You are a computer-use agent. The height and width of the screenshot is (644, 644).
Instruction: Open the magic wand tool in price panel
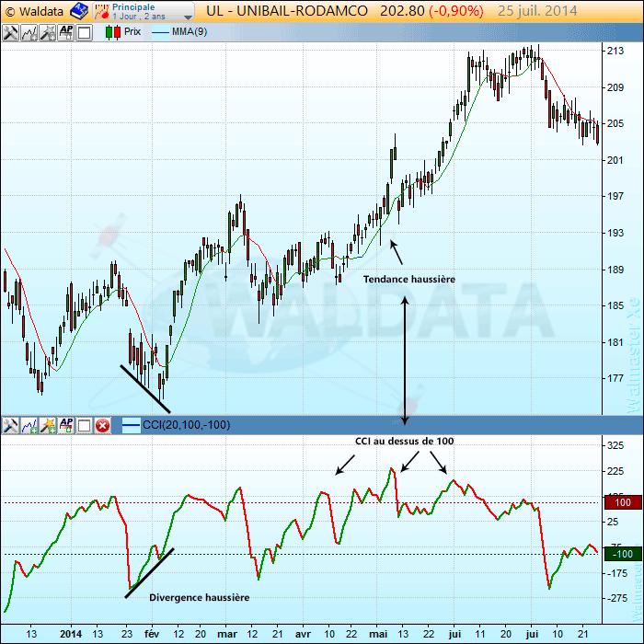coord(47,32)
